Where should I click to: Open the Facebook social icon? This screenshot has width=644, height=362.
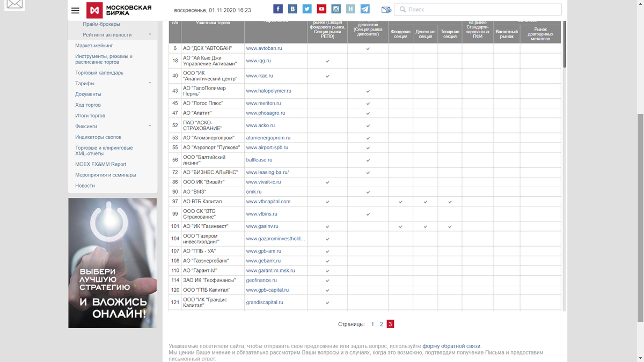point(278,9)
